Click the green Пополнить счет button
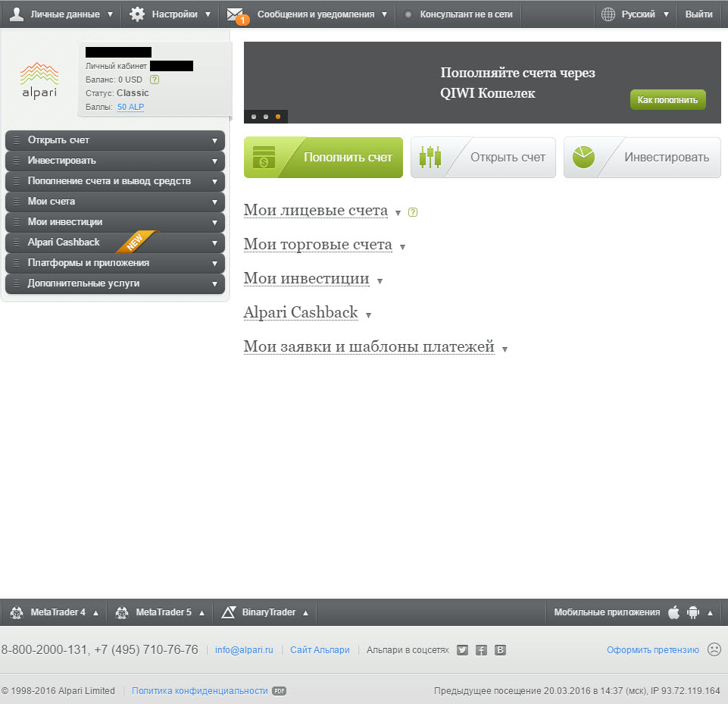 (x=323, y=158)
